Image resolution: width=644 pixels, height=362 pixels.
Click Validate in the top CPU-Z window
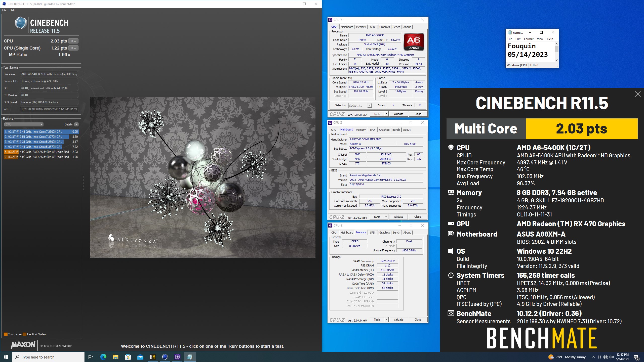[398, 114]
